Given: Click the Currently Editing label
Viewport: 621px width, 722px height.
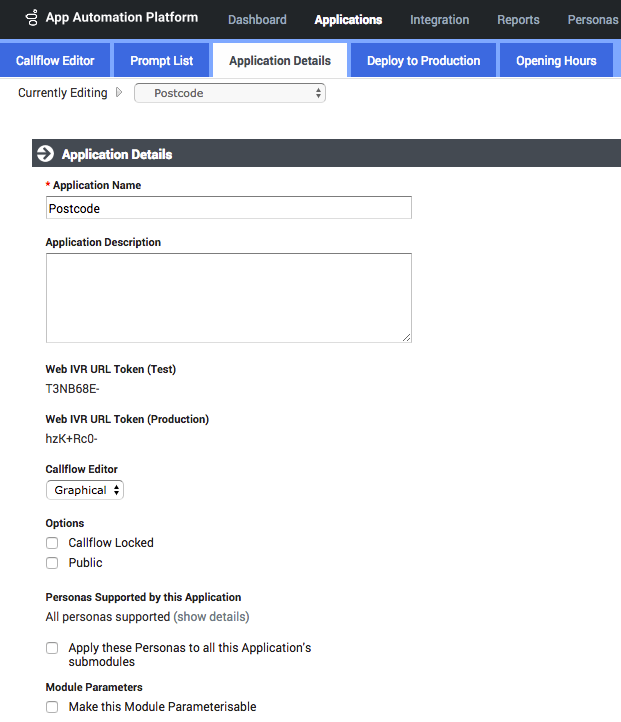Looking at the screenshot, I should pyautogui.click(x=63, y=93).
